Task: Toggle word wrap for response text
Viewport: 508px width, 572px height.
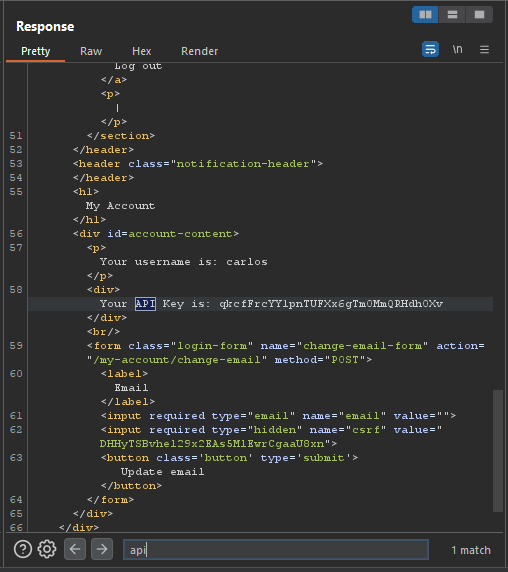Action: (430, 49)
